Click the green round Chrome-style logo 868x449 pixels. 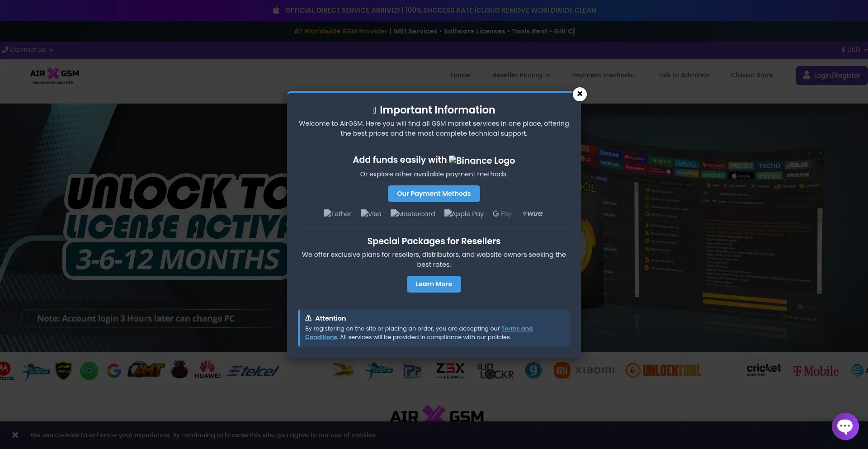point(89,371)
